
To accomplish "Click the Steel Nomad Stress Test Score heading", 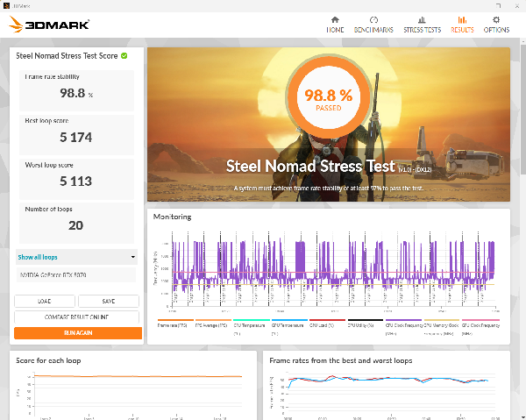I will click(x=67, y=56).
